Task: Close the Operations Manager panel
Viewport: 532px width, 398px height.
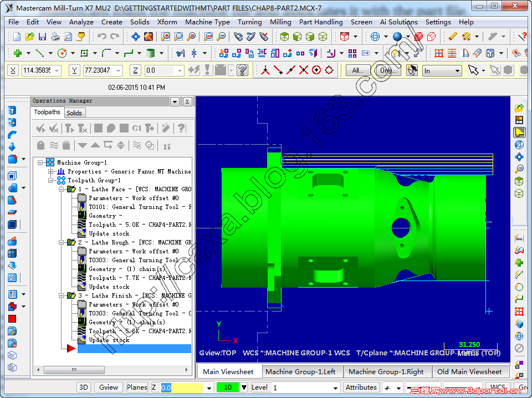Action: [x=188, y=101]
